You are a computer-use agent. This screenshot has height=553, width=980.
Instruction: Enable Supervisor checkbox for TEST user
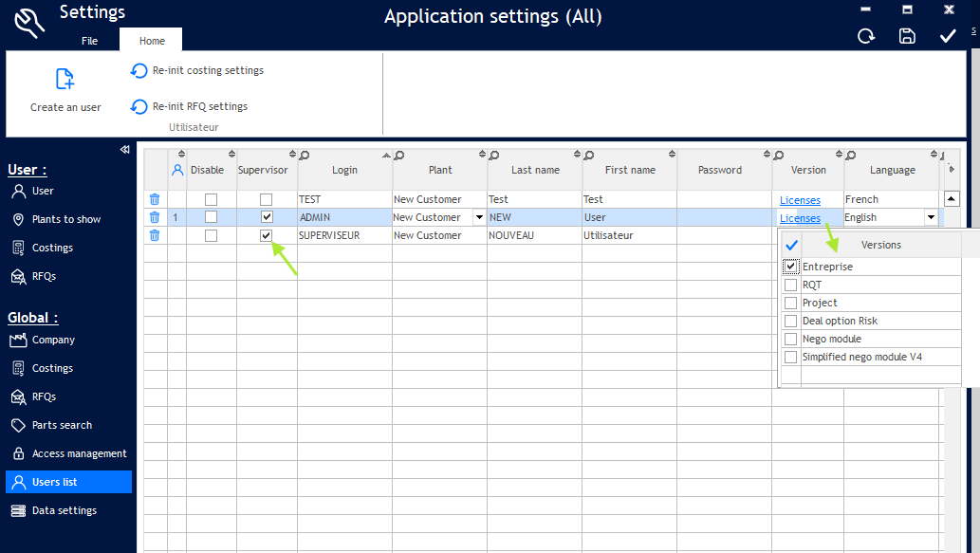tap(267, 199)
